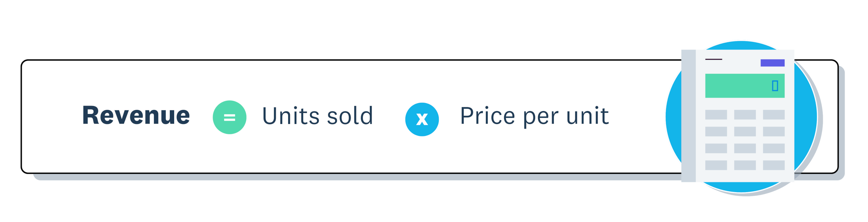Image resolution: width=868 pixels, height=222 pixels.
Task: Tap the last key in bottom calculator row
Action: tap(774, 165)
